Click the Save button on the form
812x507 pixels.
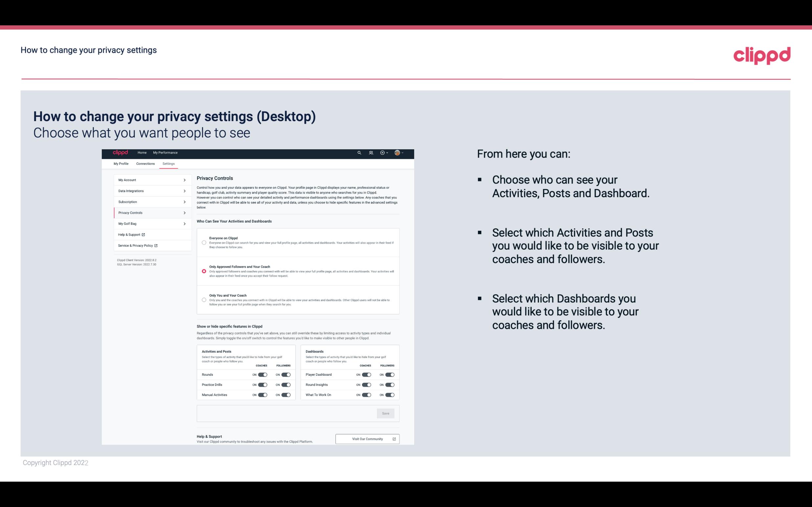tap(386, 413)
